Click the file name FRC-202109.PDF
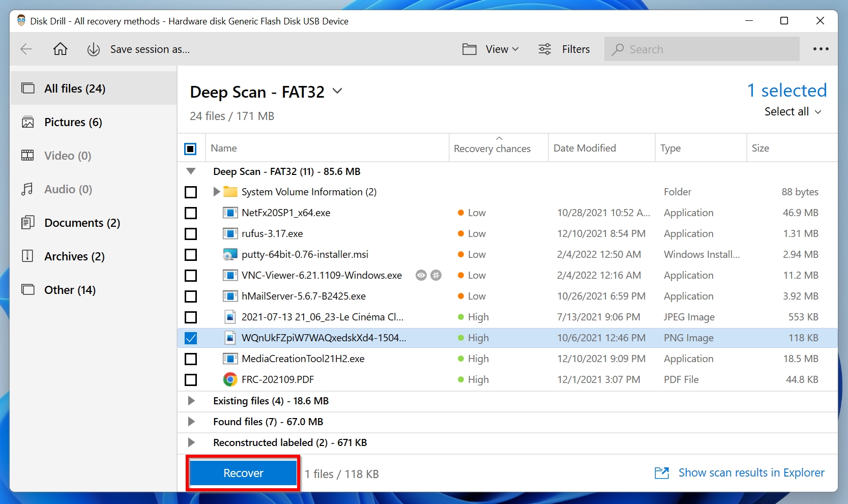Image resolution: width=848 pixels, height=504 pixels. click(278, 379)
